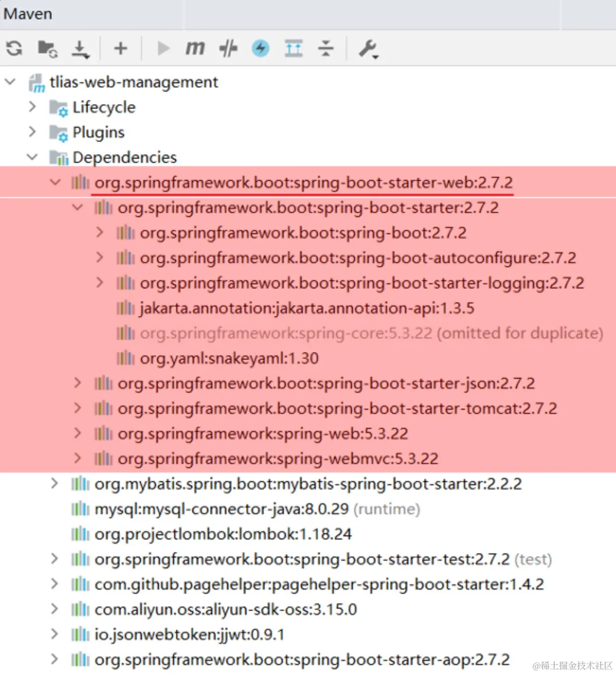
Task: Expand spring-boot-starter-test:2.7.2 dependency
Action: point(55,559)
